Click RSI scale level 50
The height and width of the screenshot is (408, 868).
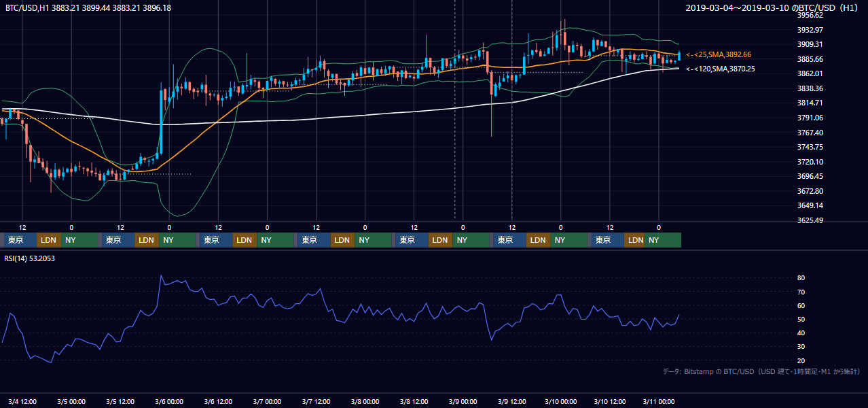pyautogui.click(x=801, y=319)
